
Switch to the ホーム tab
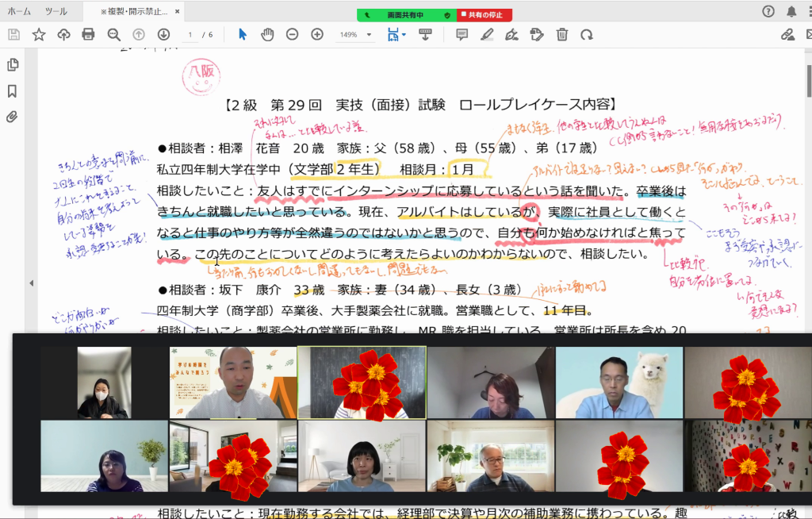coord(19,12)
